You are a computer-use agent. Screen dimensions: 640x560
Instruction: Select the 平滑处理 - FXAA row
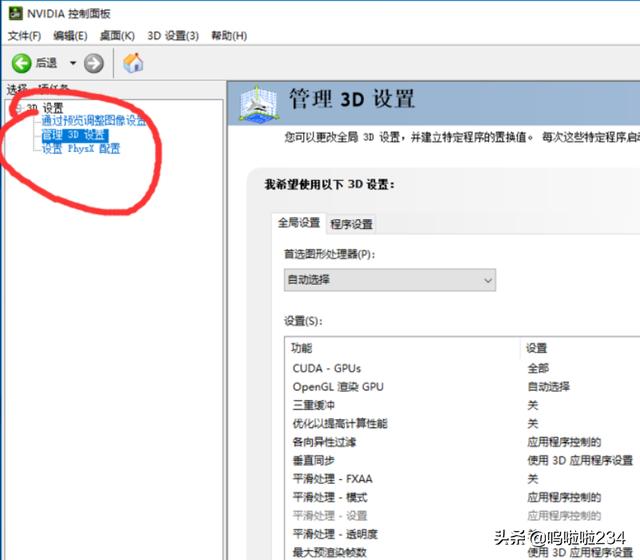(x=462, y=478)
